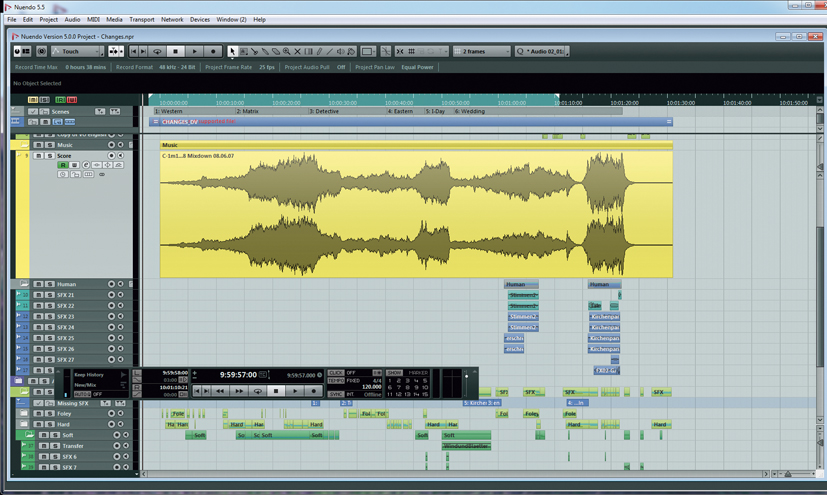Toggle the TEMPO button in transport panel
The image size is (827, 495).
coord(336,381)
